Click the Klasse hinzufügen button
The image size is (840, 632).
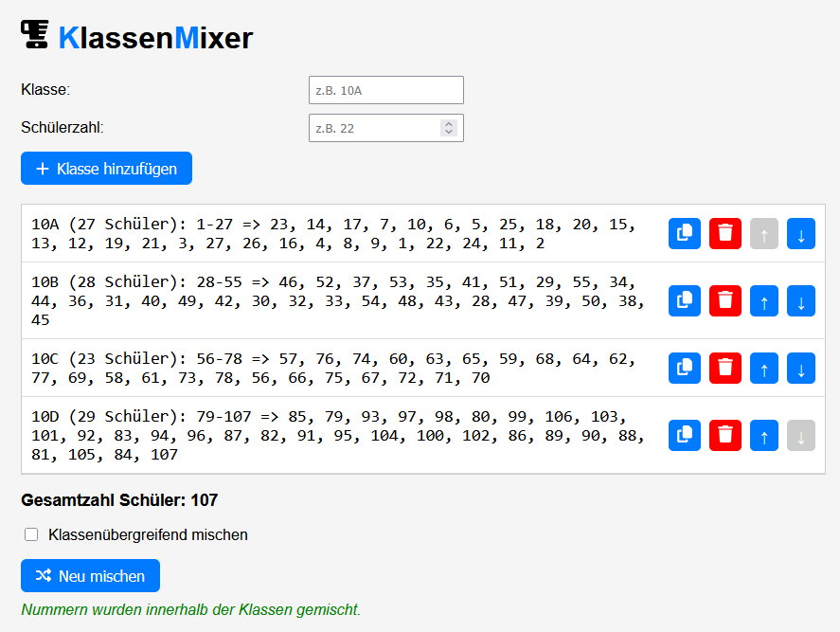click(107, 169)
